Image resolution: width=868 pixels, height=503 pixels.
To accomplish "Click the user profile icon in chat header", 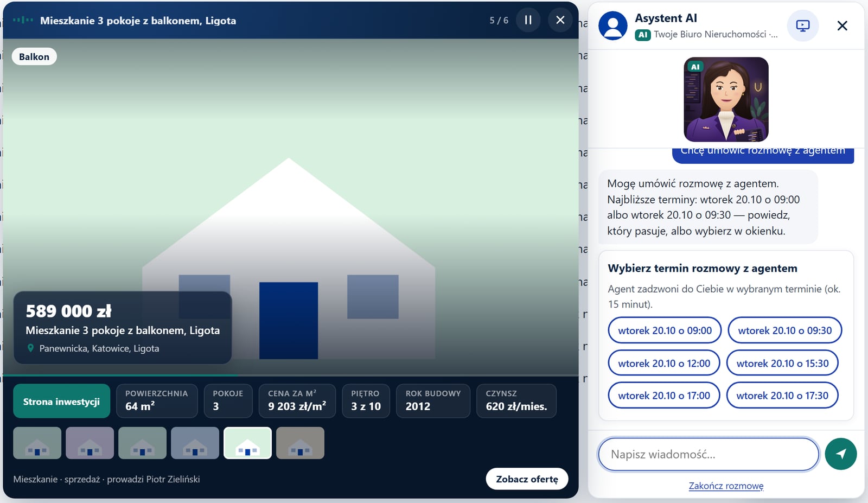I will (x=613, y=26).
